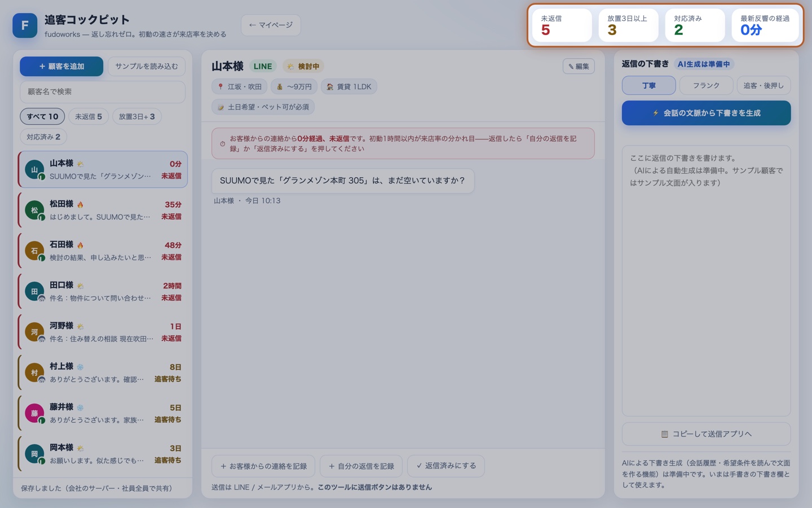This screenshot has height=508, width=812.
Task: Click the location pin icon in 江坂・吹田 chip
Action: tap(220, 87)
